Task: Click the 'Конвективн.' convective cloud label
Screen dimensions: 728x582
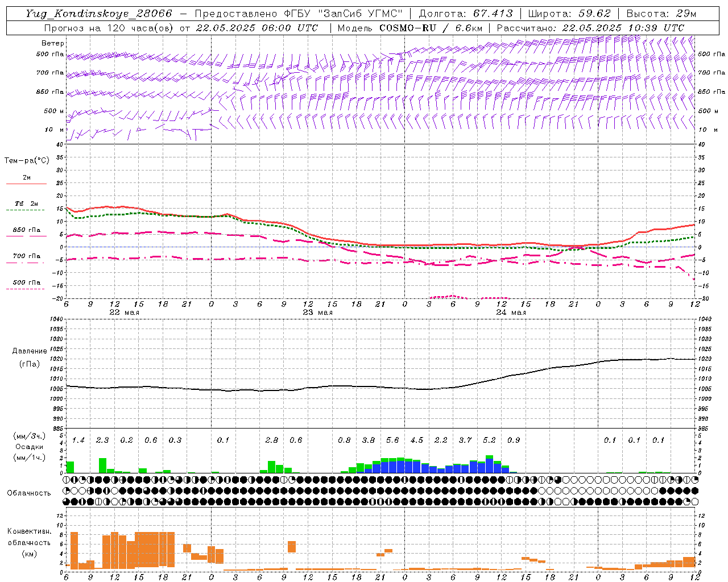Action: coord(29,531)
